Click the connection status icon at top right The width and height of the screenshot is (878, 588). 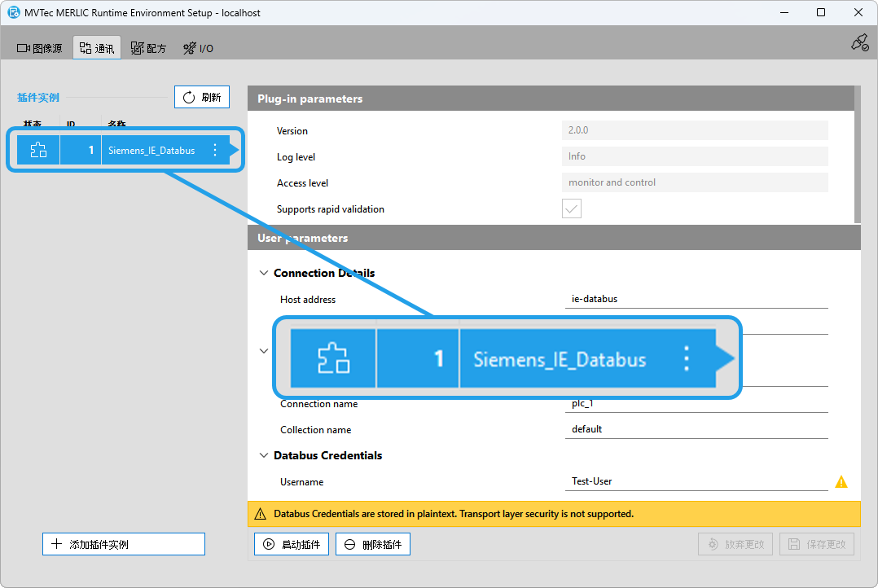859,43
